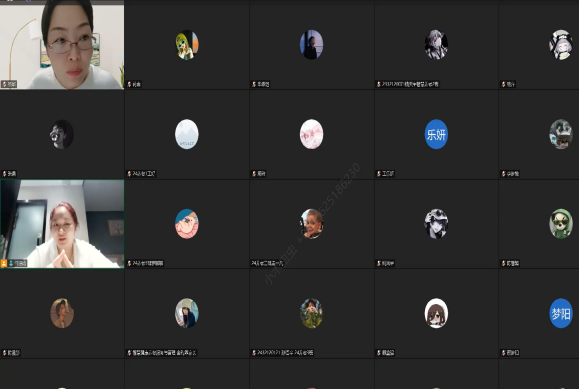Click the blue 乐妍 initials avatar
This screenshot has width=579, height=389.
coord(436,134)
